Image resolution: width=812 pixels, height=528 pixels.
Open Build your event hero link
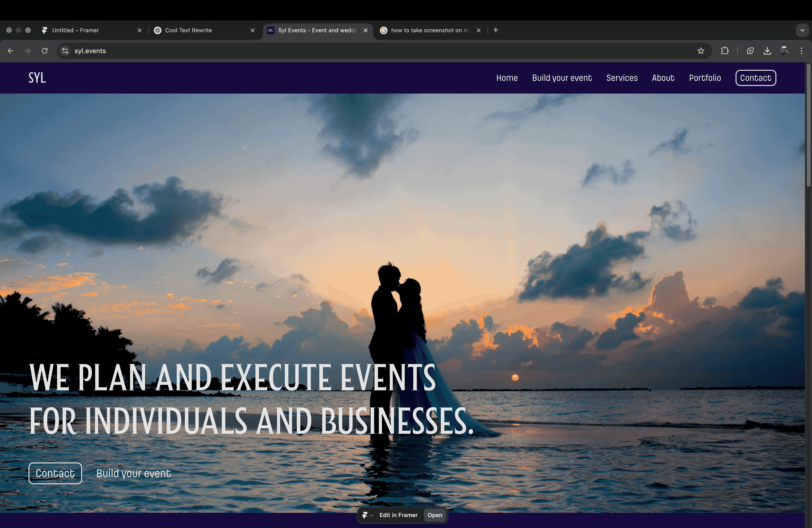[133, 473]
